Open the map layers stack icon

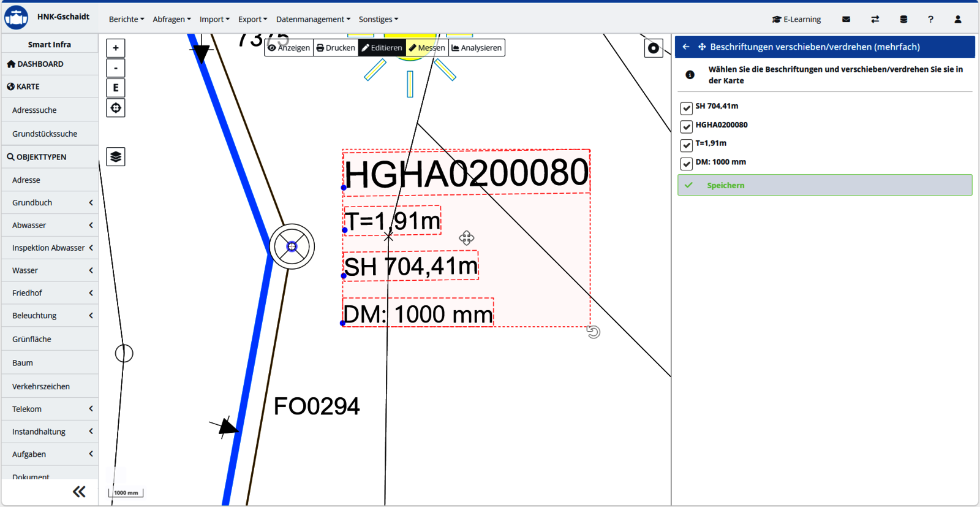coord(116,157)
